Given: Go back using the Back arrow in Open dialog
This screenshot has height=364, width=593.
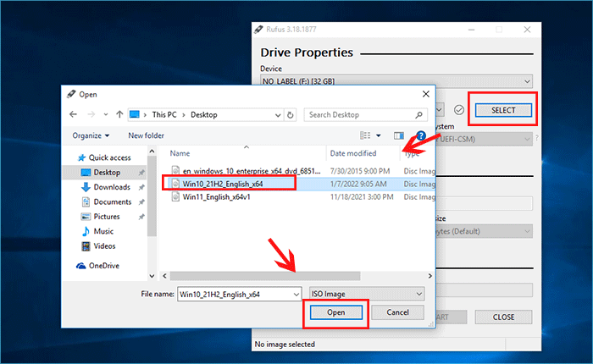Looking at the screenshot, I should [74, 114].
